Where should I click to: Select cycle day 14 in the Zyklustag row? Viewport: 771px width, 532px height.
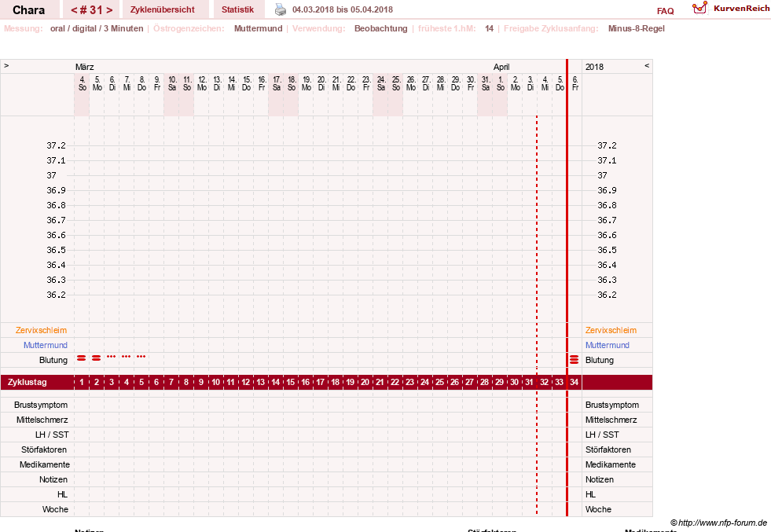click(x=275, y=382)
